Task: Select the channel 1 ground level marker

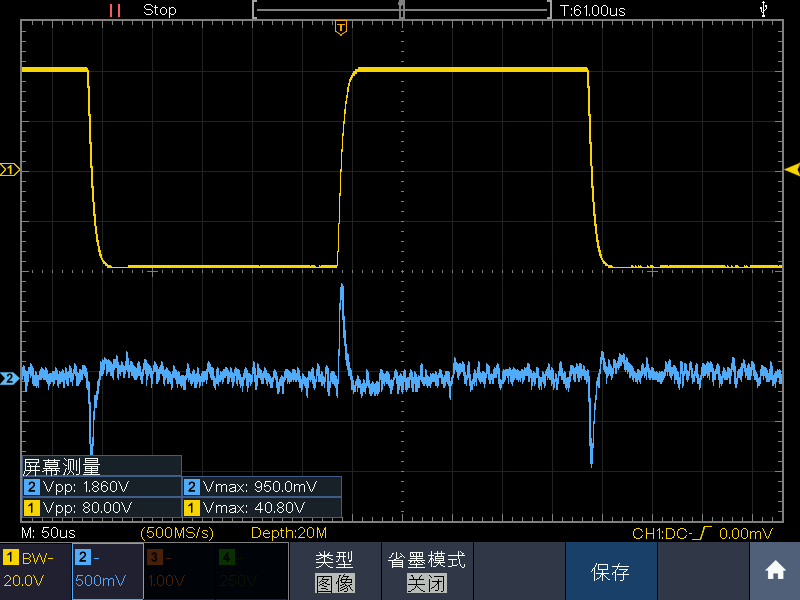Action: (x=10, y=171)
